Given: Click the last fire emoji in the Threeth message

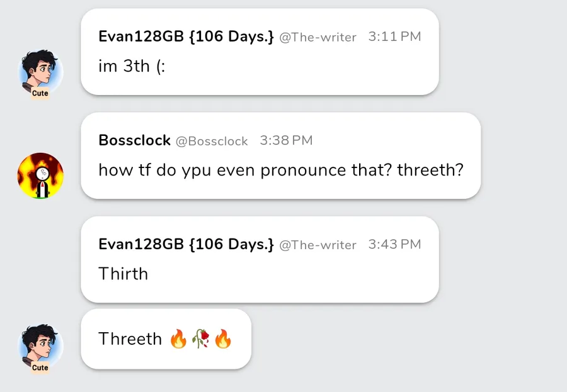Looking at the screenshot, I should (223, 340).
